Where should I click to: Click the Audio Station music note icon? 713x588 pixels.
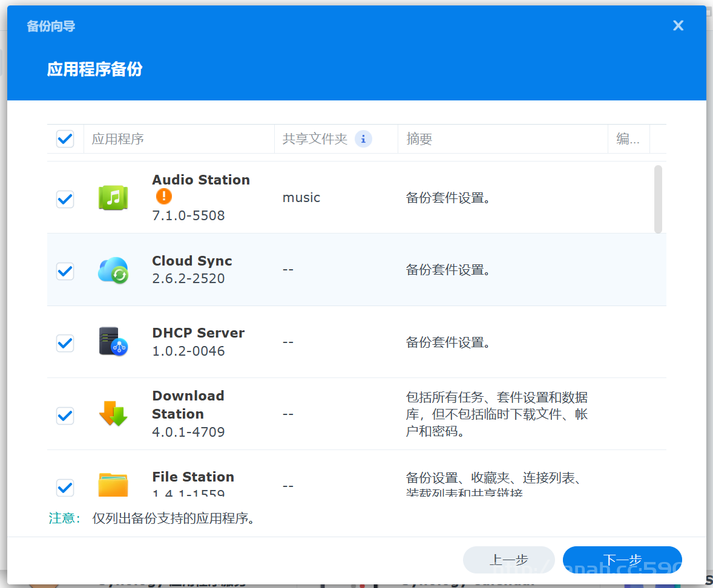[x=113, y=198]
